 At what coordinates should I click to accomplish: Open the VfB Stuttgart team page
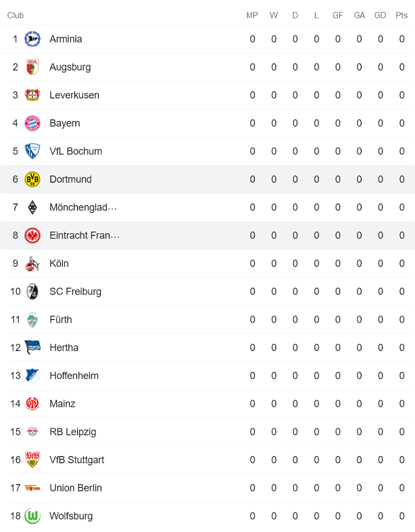coord(78,460)
